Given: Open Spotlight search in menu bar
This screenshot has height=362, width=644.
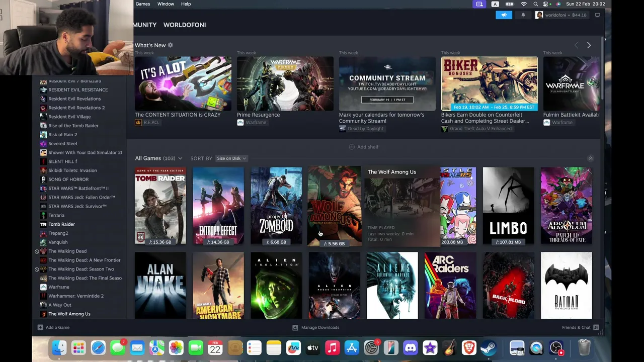Looking at the screenshot, I should [x=536, y=4].
